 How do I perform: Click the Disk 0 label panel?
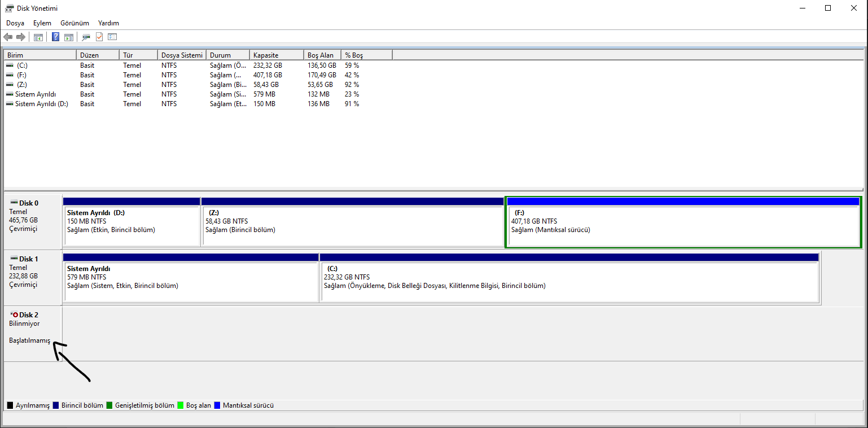pos(33,222)
